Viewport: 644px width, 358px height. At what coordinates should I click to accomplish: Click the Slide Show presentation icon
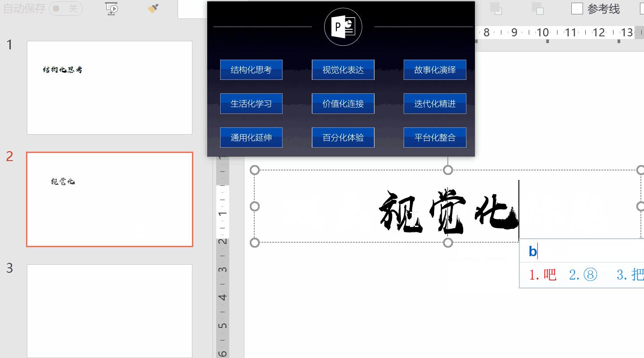click(111, 9)
